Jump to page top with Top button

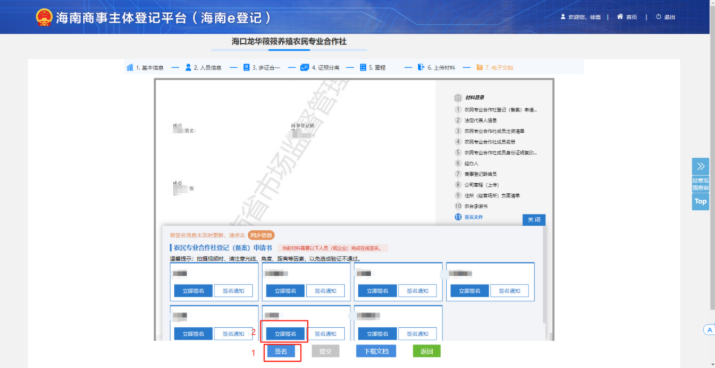pyautogui.click(x=700, y=201)
